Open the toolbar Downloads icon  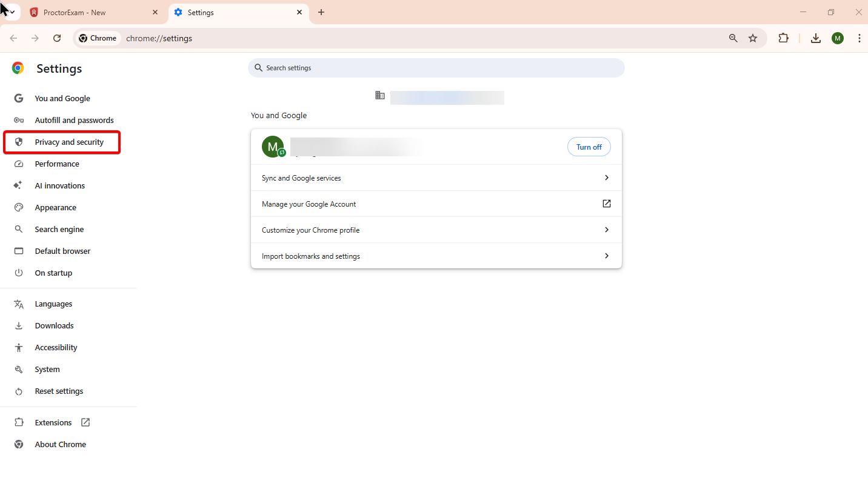[x=816, y=38]
